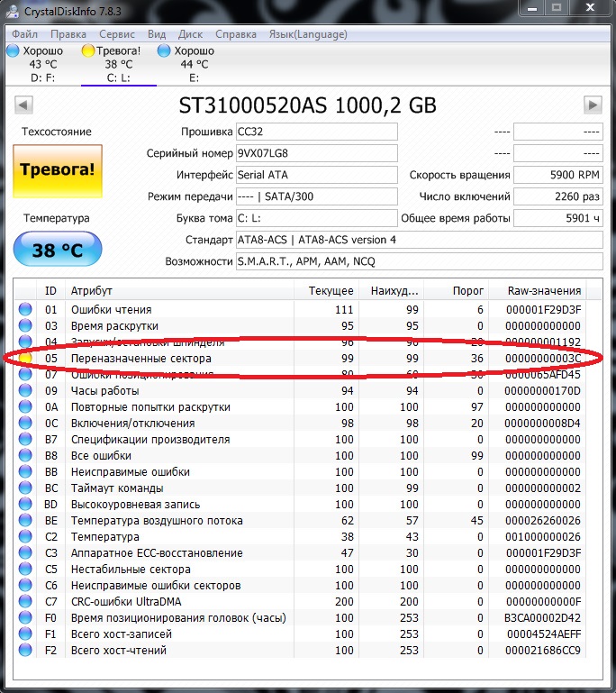Open the Вид menu
Screen dimensions: 616x693
(x=157, y=34)
